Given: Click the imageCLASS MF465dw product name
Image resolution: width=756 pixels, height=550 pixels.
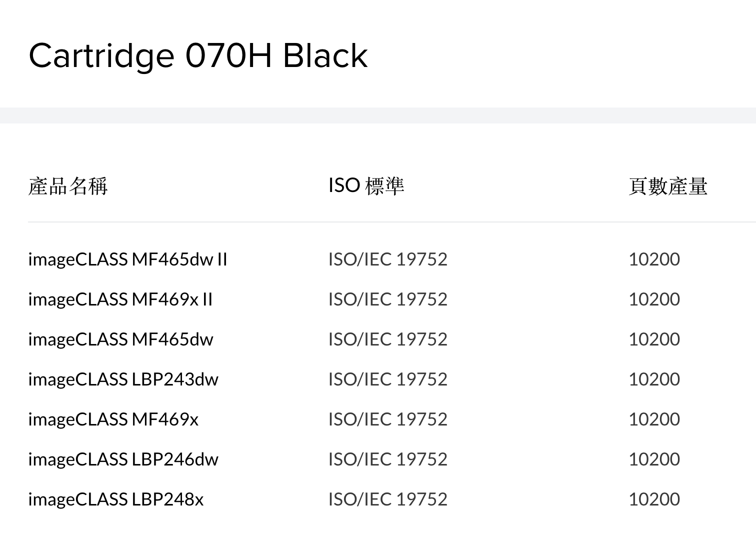Looking at the screenshot, I should pyautogui.click(x=120, y=339).
